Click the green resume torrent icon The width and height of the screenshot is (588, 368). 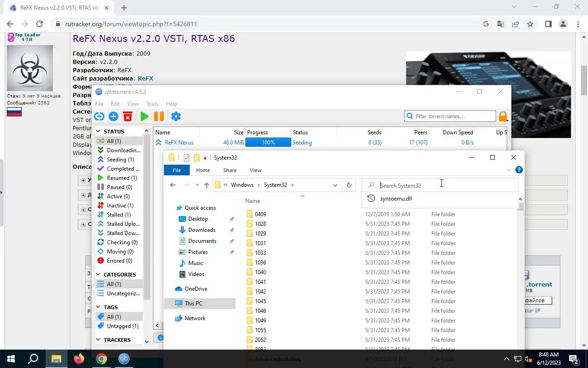[144, 116]
